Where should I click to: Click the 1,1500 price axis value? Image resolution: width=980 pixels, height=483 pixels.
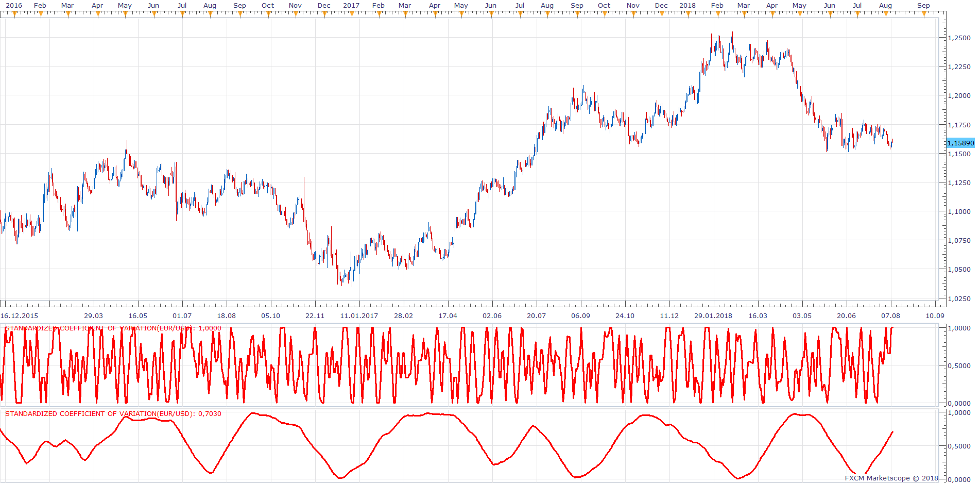tap(959, 154)
